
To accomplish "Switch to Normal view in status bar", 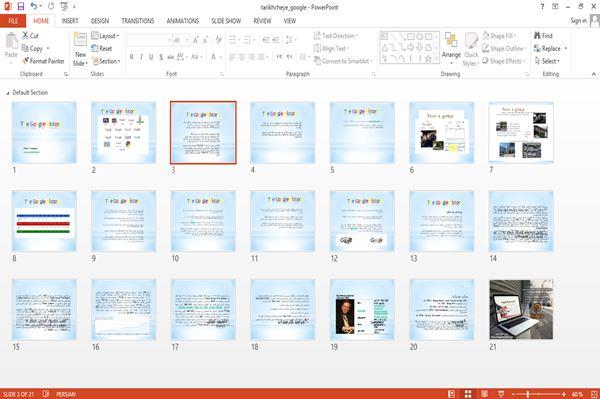I will point(452,394).
